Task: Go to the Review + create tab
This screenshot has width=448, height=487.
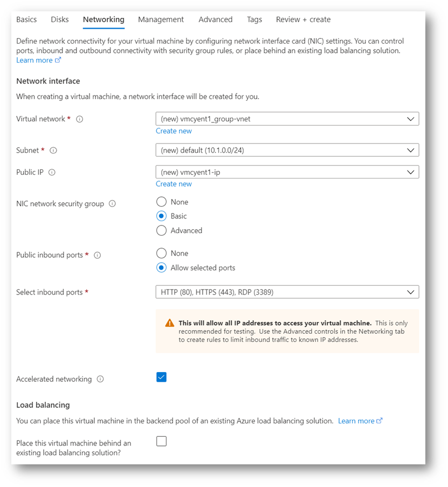Action: coord(303,19)
